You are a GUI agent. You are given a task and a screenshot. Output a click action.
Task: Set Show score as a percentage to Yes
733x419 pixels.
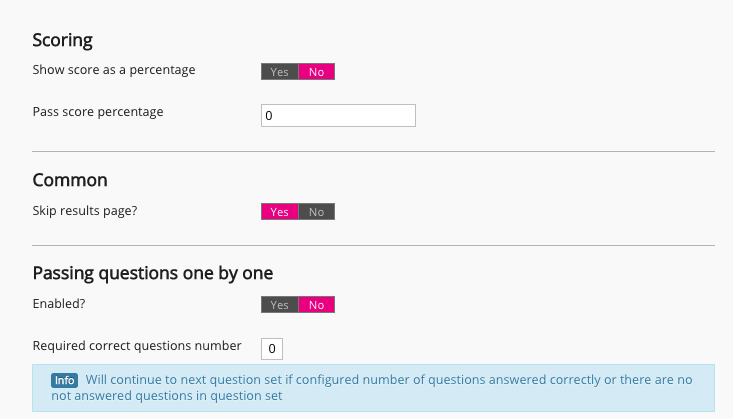click(279, 72)
